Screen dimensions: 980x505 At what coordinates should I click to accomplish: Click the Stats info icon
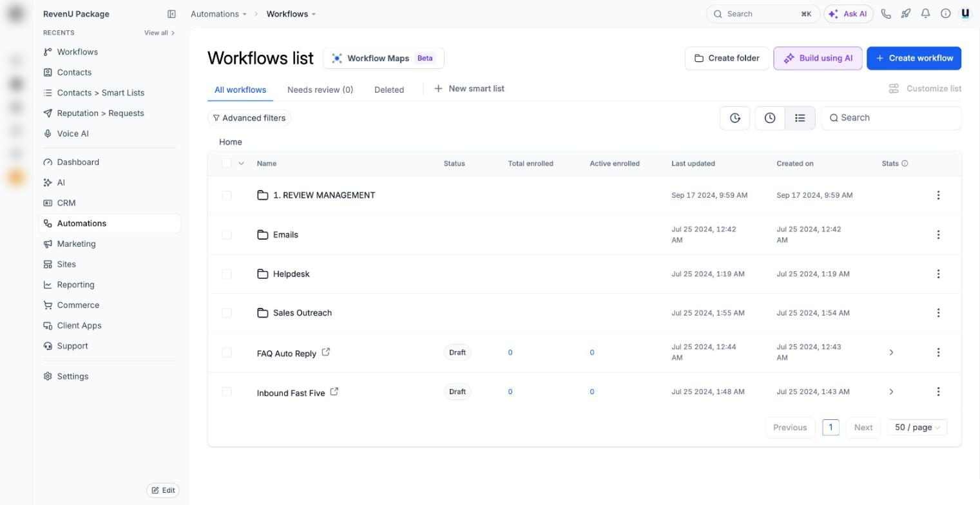tap(905, 164)
